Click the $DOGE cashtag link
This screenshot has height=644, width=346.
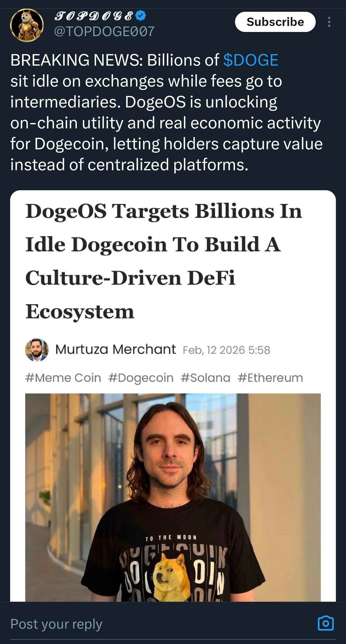251,60
